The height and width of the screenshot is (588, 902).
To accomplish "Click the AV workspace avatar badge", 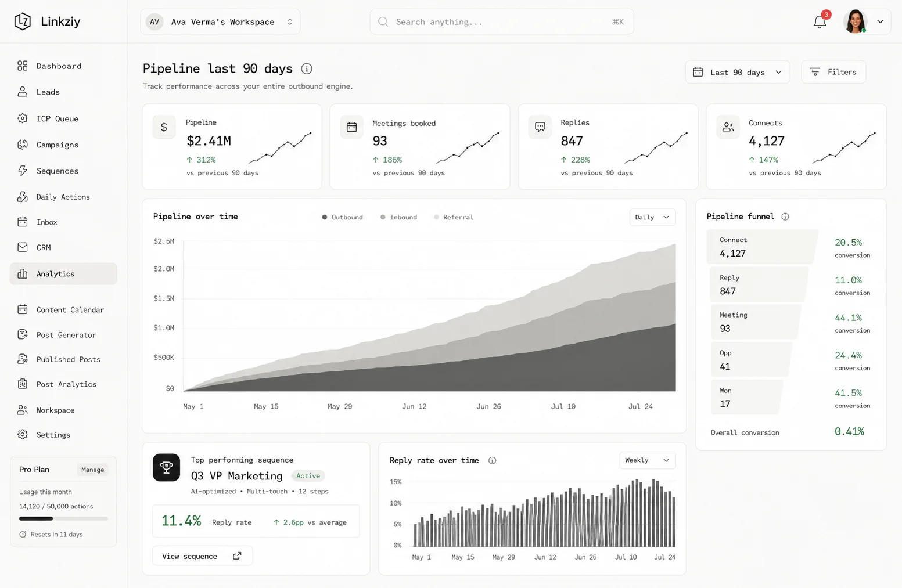I will coord(154,22).
